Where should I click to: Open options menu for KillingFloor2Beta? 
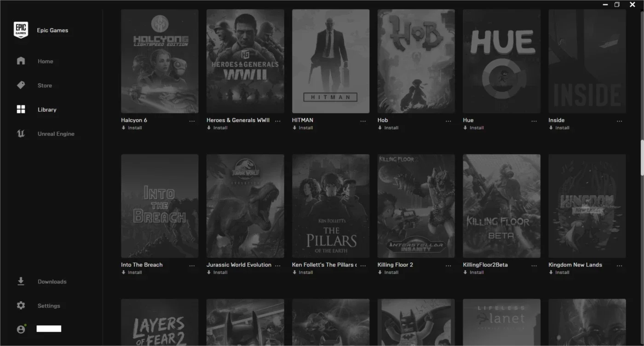534,266
